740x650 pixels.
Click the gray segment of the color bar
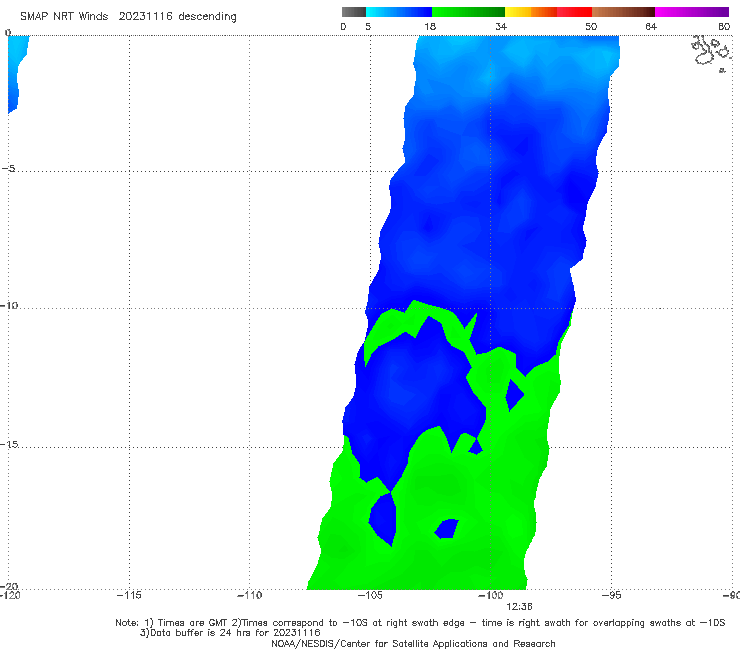[x=353, y=12]
